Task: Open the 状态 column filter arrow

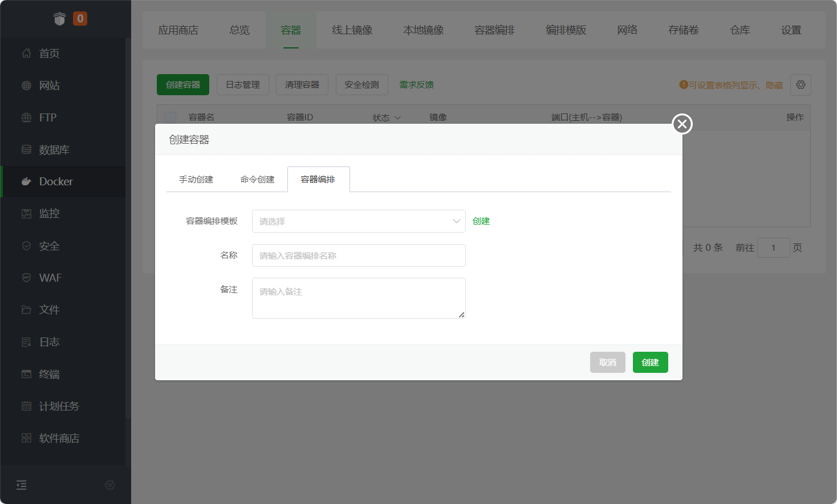Action: click(397, 118)
